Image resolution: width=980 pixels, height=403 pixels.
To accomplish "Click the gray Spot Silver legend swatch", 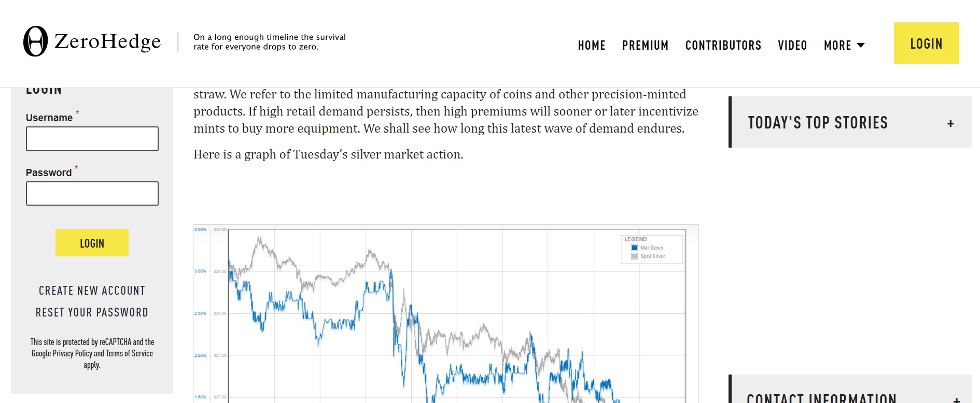I will coord(634,256).
